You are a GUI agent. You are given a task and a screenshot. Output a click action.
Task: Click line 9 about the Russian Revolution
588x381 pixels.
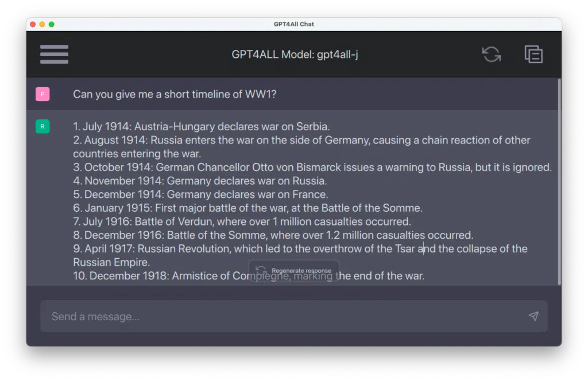[x=300, y=255]
